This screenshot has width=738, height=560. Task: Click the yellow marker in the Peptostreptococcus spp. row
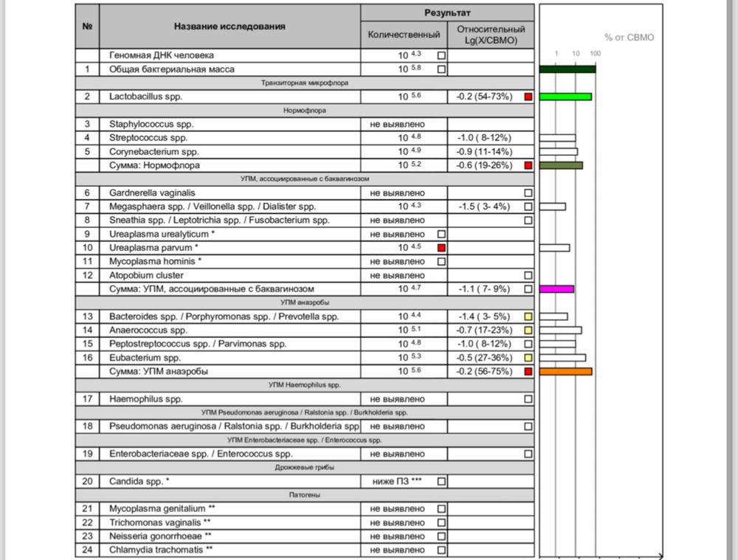[528, 344]
